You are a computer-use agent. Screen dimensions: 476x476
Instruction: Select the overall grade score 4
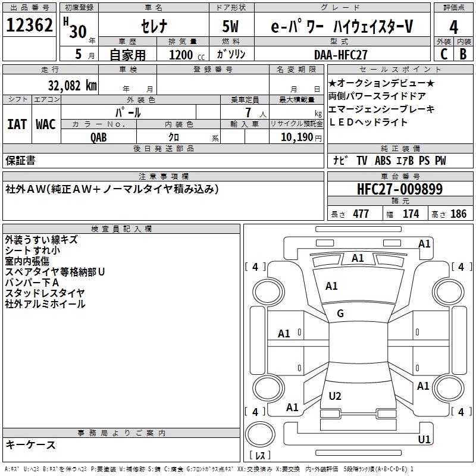[453, 27]
